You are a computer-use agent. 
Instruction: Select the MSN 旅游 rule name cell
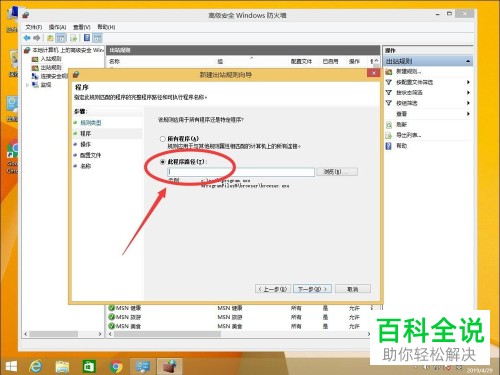(x=128, y=317)
